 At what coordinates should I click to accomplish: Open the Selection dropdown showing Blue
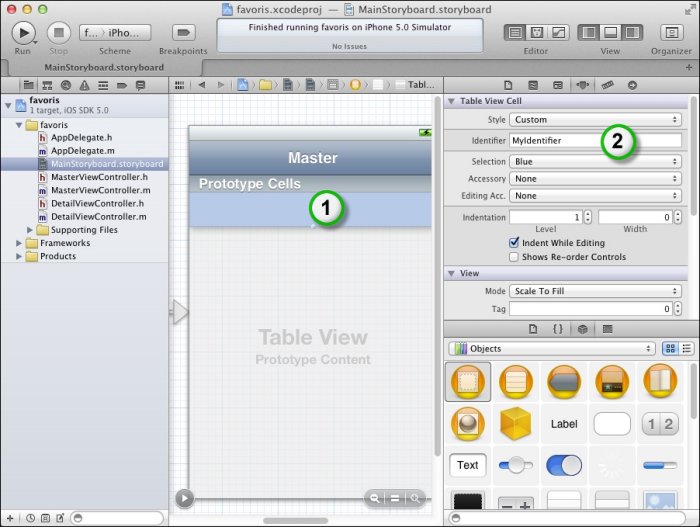596,161
